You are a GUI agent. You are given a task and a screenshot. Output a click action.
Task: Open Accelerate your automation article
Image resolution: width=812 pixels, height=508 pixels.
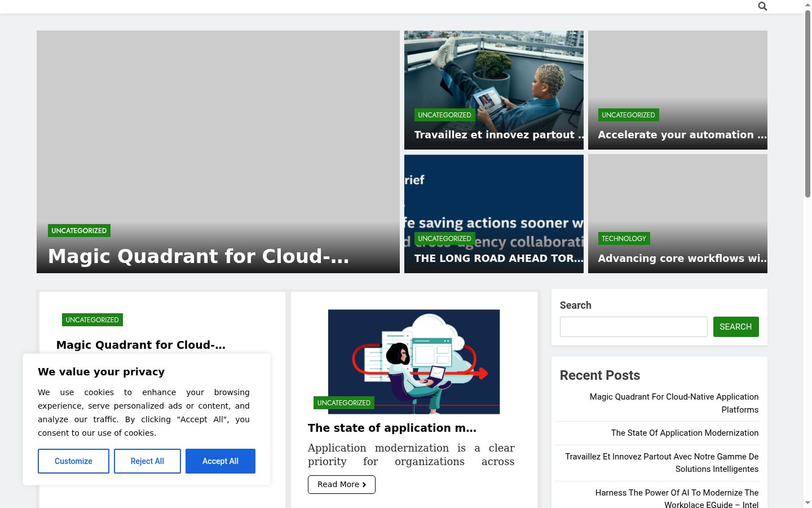[682, 135]
